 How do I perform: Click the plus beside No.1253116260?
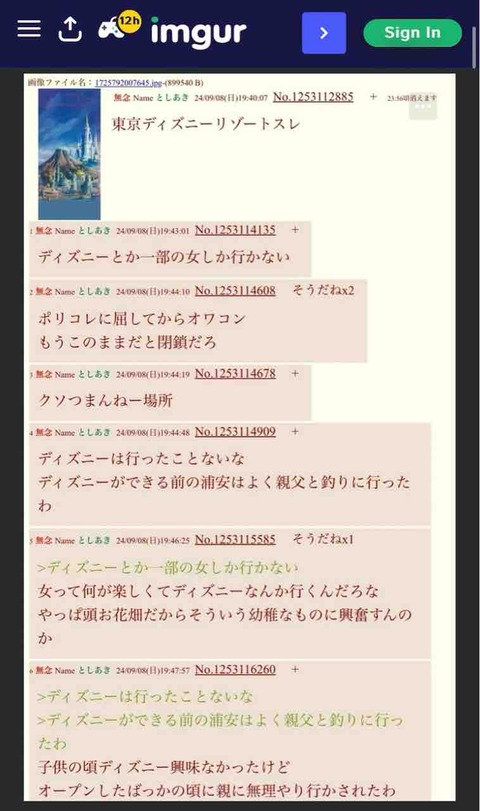(295, 669)
